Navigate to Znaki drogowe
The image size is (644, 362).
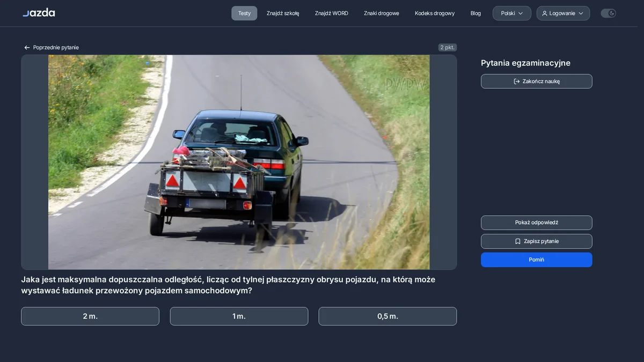pyautogui.click(x=382, y=13)
